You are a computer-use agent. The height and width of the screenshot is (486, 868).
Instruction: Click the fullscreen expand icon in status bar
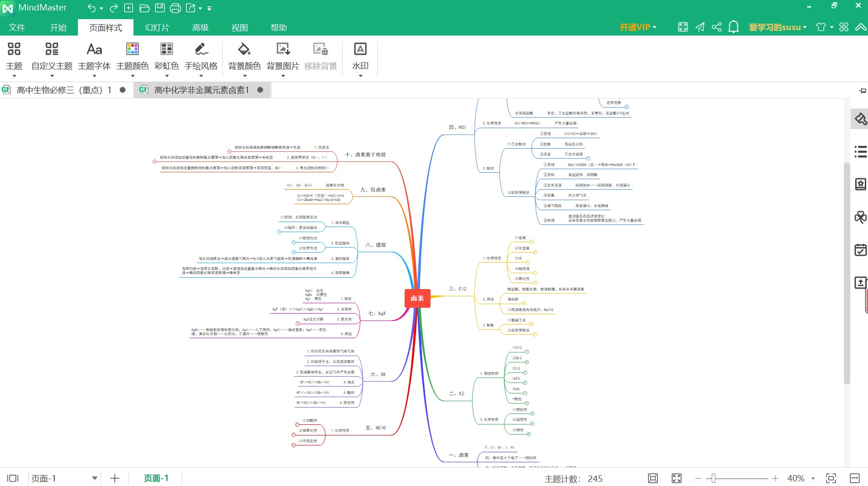pyautogui.click(x=677, y=478)
